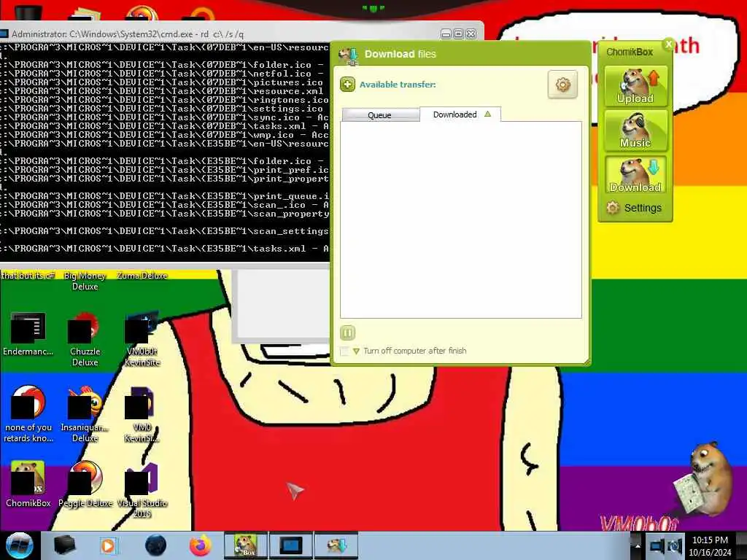Show hidden system tray icons
The image size is (747, 560).
tap(637, 545)
